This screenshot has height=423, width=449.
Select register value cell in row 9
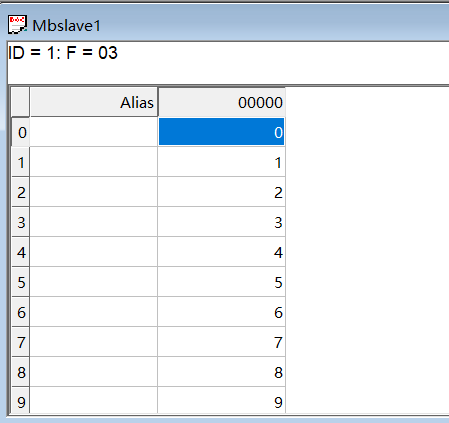[x=222, y=401]
